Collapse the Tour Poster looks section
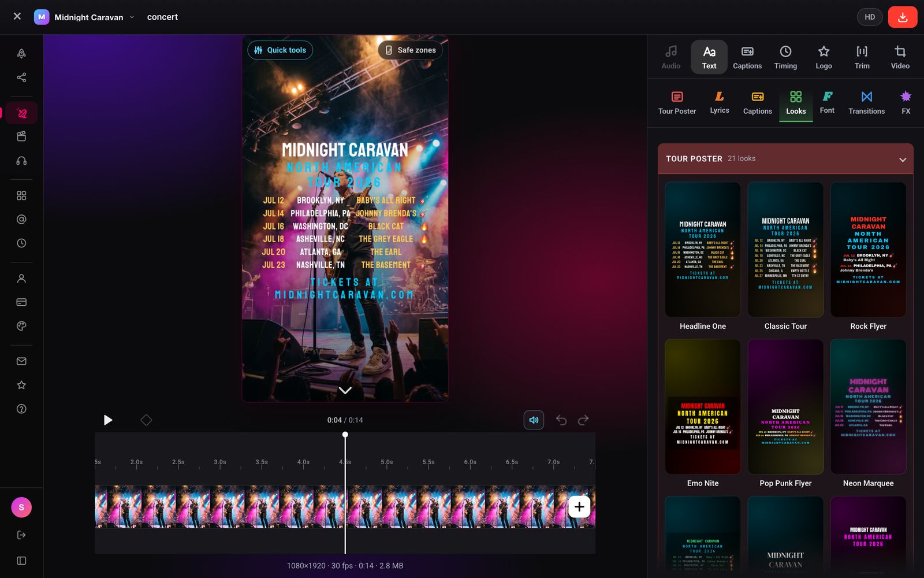This screenshot has width=924, height=578. click(903, 160)
